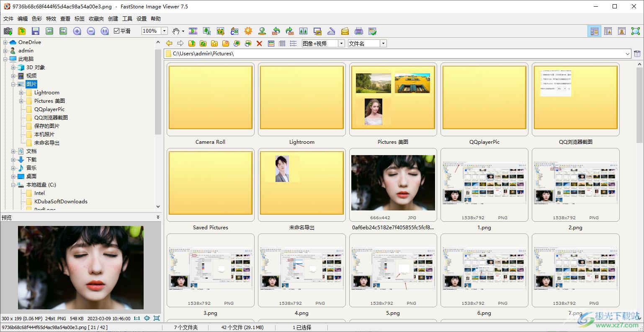Click the Zoom In plus icon
Screen dimensions: 644x332
coord(77,31)
